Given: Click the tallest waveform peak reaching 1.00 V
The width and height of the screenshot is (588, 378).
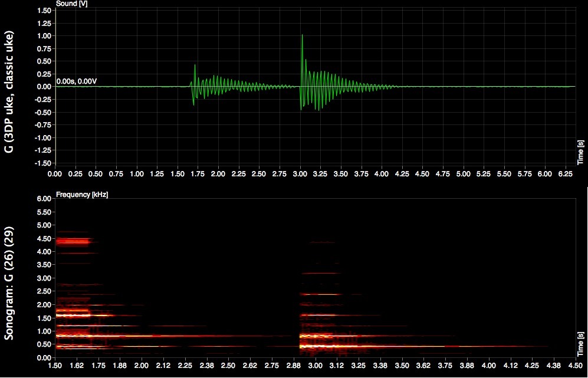Looking at the screenshot, I should tap(303, 36).
